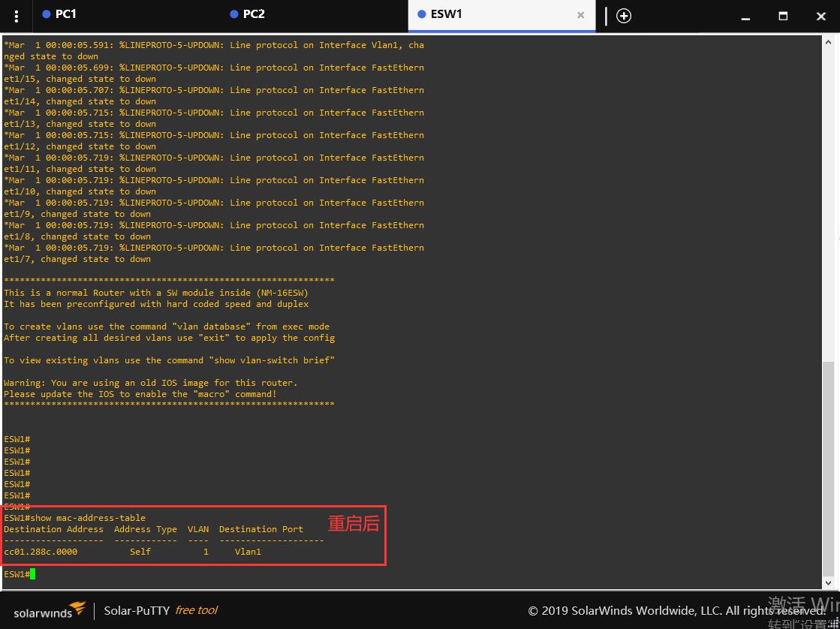Screen dimensions: 840x629
Task: Click the blue dot icon on PC1 tab
Action: (x=47, y=14)
